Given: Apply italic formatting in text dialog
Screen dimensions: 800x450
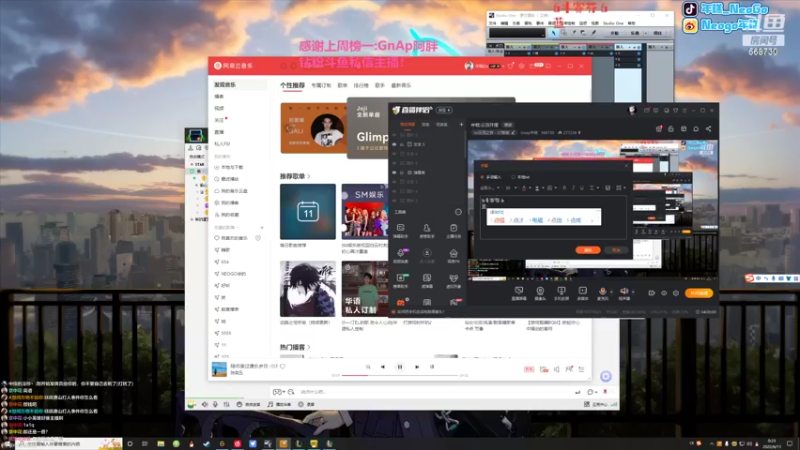Looking at the screenshot, I should coord(573,188).
